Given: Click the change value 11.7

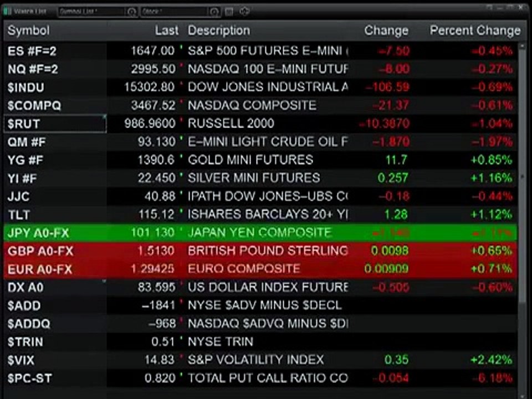Looking at the screenshot, I should [x=396, y=160].
